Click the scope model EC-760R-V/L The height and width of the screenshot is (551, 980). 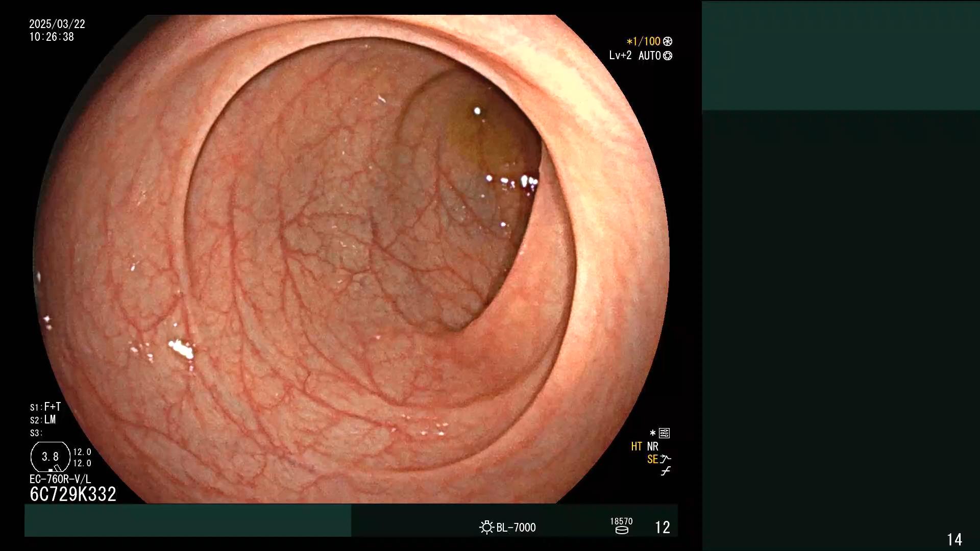(x=60, y=479)
